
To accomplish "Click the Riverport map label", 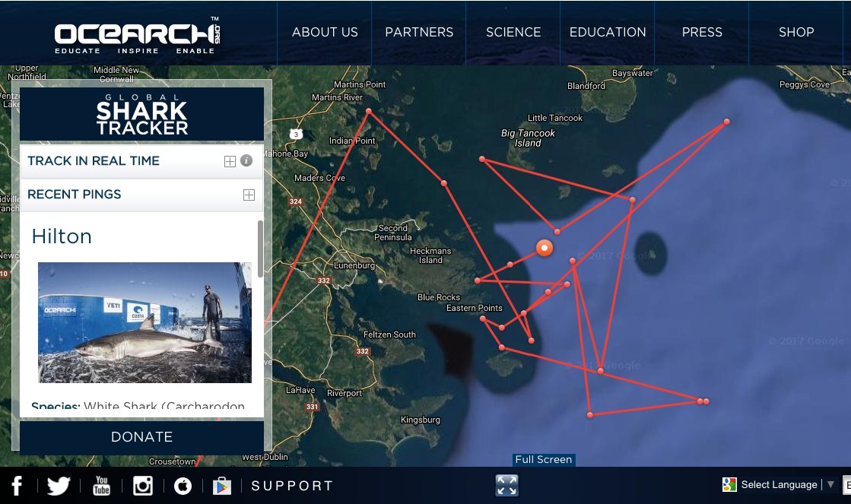I will pyautogui.click(x=344, y=393).
